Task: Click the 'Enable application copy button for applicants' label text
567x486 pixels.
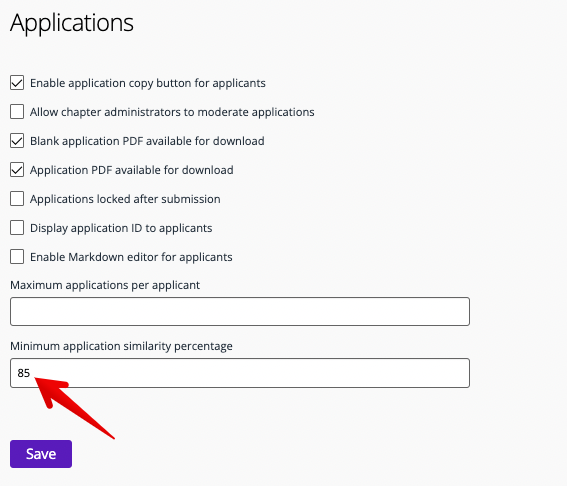Action: (x=148, y=83)
